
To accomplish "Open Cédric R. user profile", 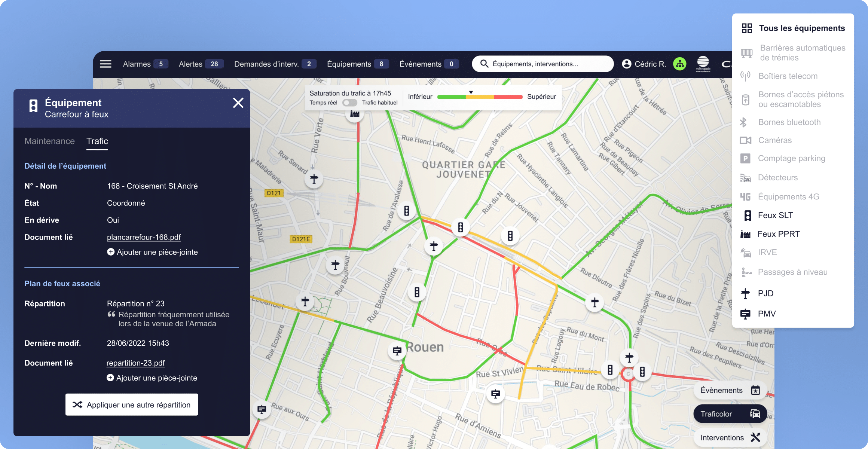I will pyautogui.click(x=644, y=64).
